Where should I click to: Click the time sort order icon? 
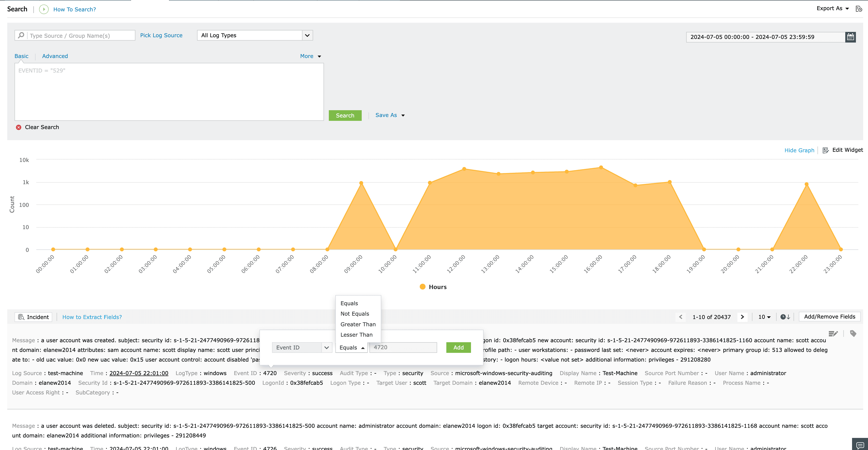(785, 317)
